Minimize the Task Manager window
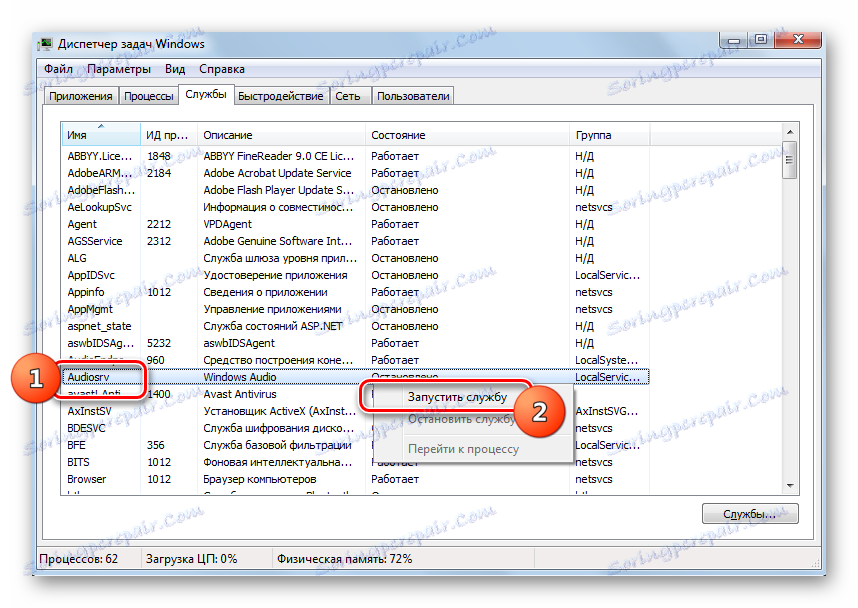This screenshot has height=608, width=858. pyautogui.click(x=733, y=40)
